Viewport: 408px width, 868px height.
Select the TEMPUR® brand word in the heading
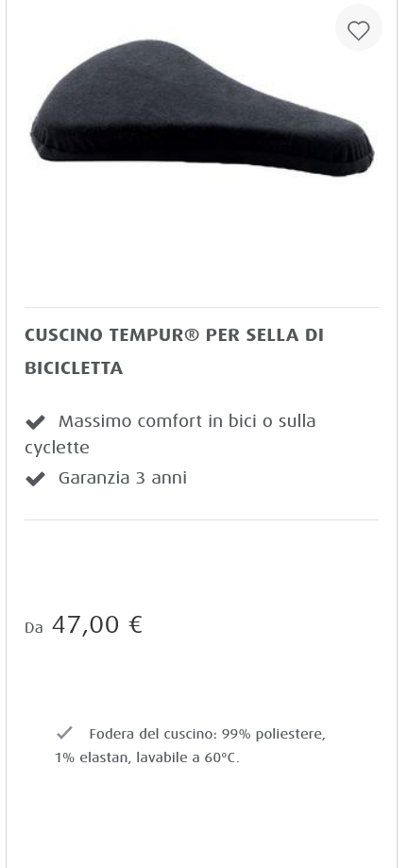point(154,335)
